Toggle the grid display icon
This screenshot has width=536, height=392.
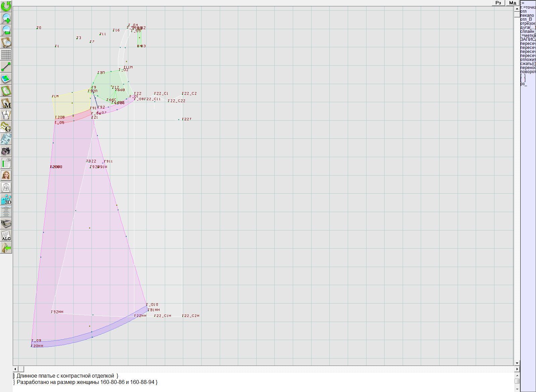click(6, 55)
